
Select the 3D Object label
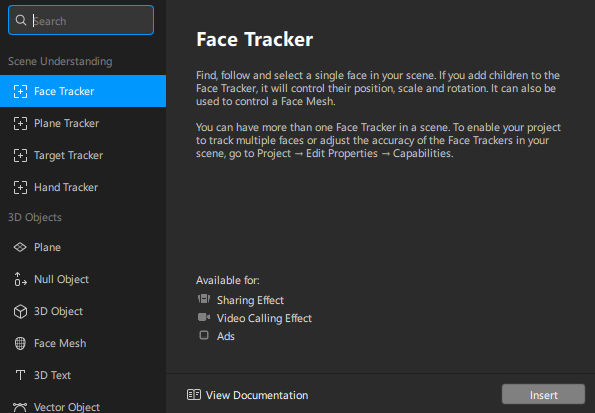[58, 312]
